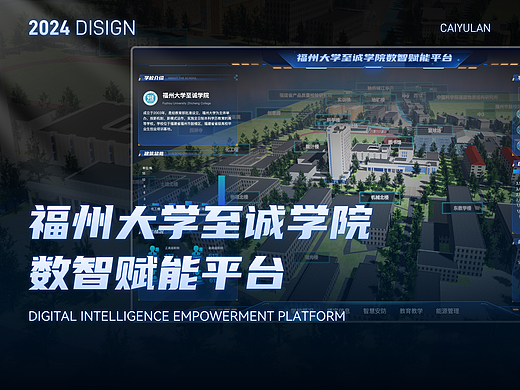Viewport: 520px width, 390px height.
Task: Select the 能源管理 bottom tab
Action: click(x=447, y=311)
